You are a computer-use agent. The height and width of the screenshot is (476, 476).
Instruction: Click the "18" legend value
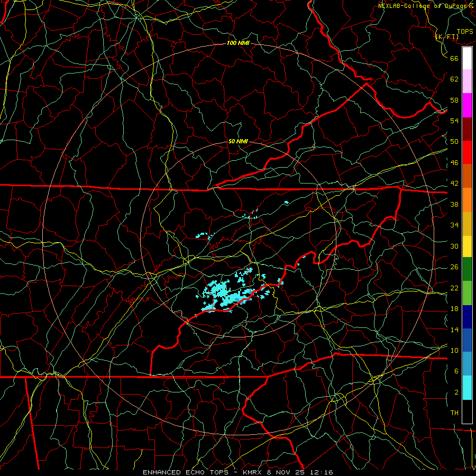tap(454, 309)
